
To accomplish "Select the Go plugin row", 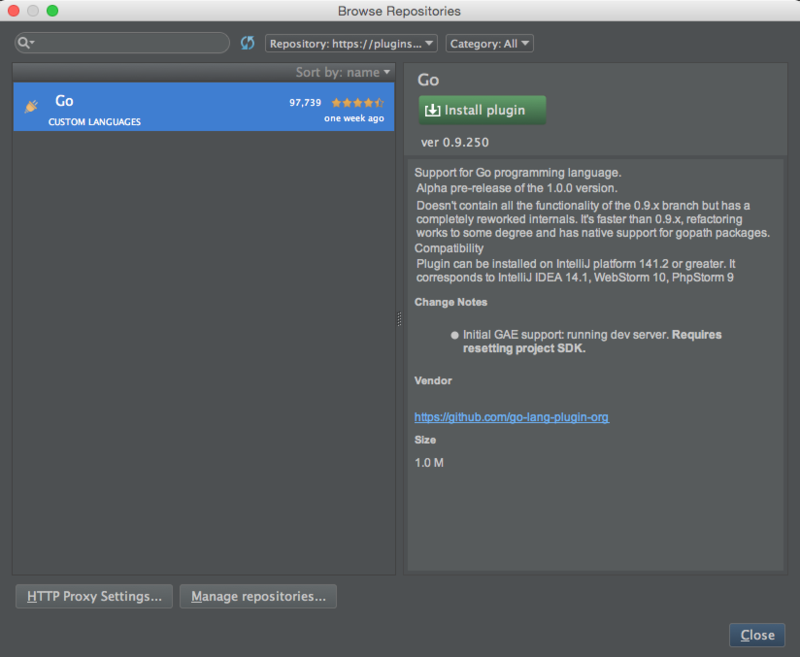I will (x=204, y=107).
